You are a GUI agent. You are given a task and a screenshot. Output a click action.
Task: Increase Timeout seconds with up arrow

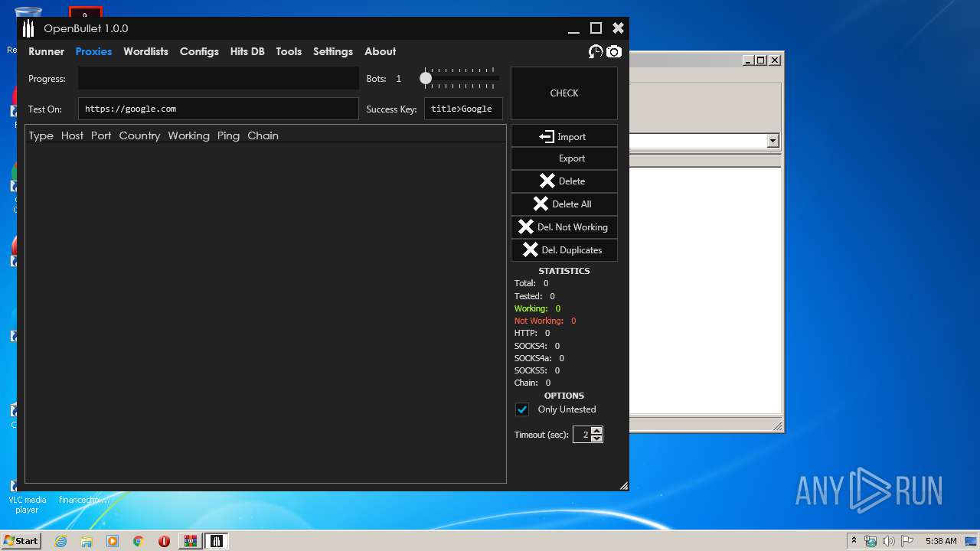click(597, 431)
